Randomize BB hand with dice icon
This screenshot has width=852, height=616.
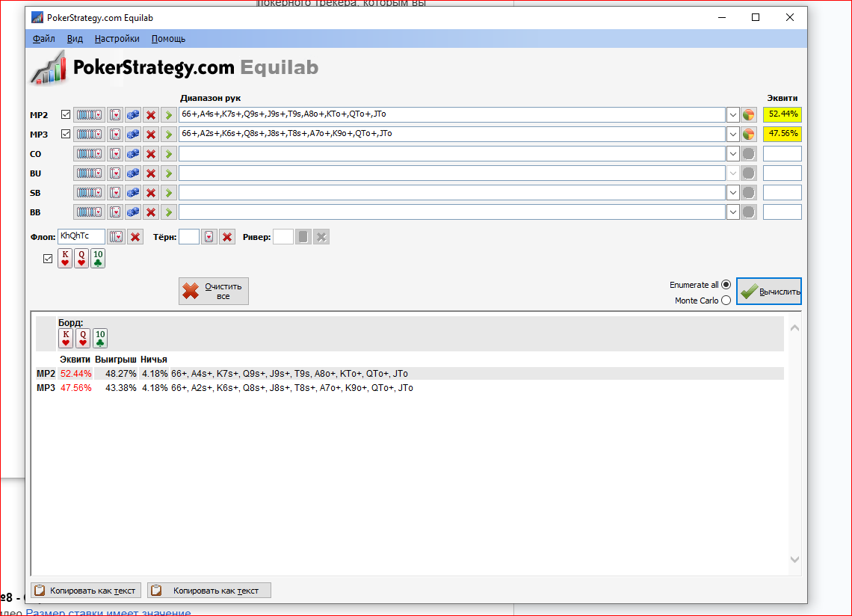pyautogui.click(x=133, y=212)
